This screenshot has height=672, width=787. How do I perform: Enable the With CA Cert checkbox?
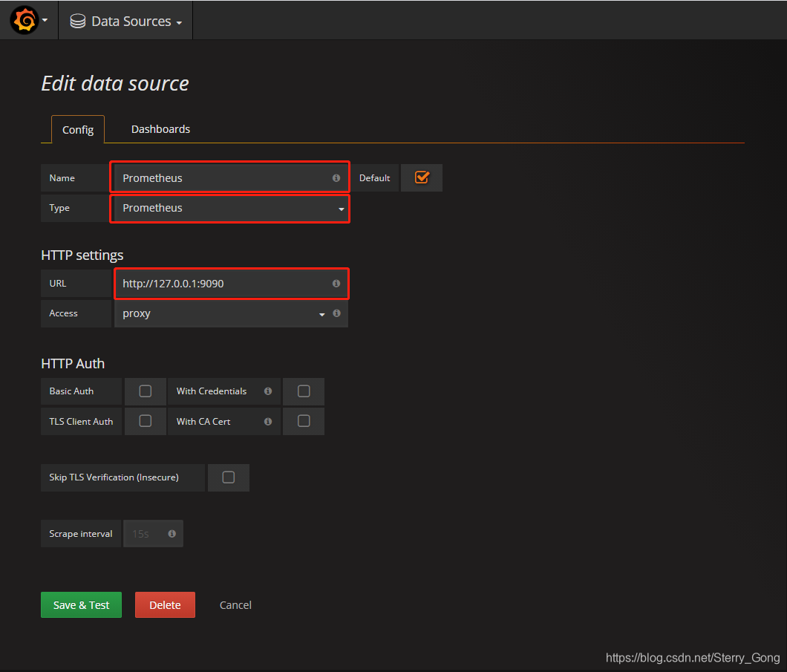[304, 421]
